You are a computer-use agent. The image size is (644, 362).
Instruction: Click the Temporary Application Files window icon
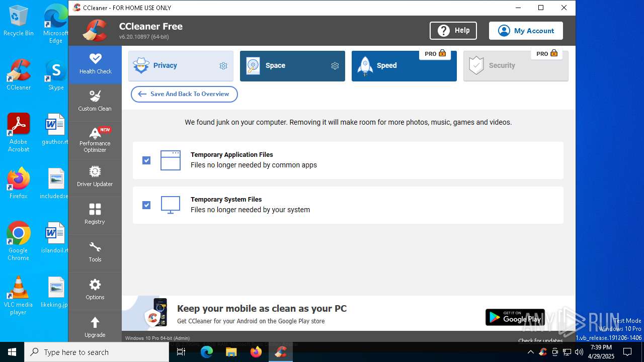click(x=171, y=160)
